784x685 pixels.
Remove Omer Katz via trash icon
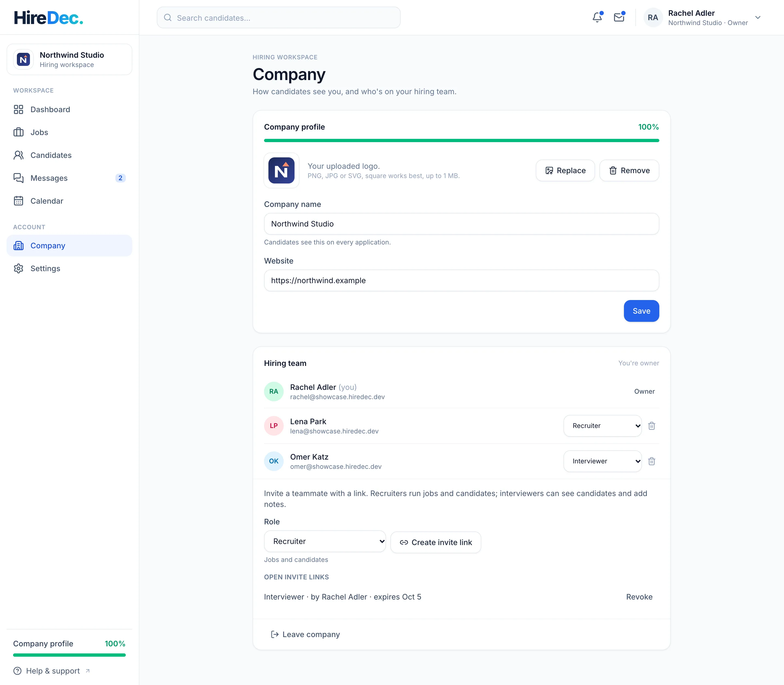pos(652,461)
